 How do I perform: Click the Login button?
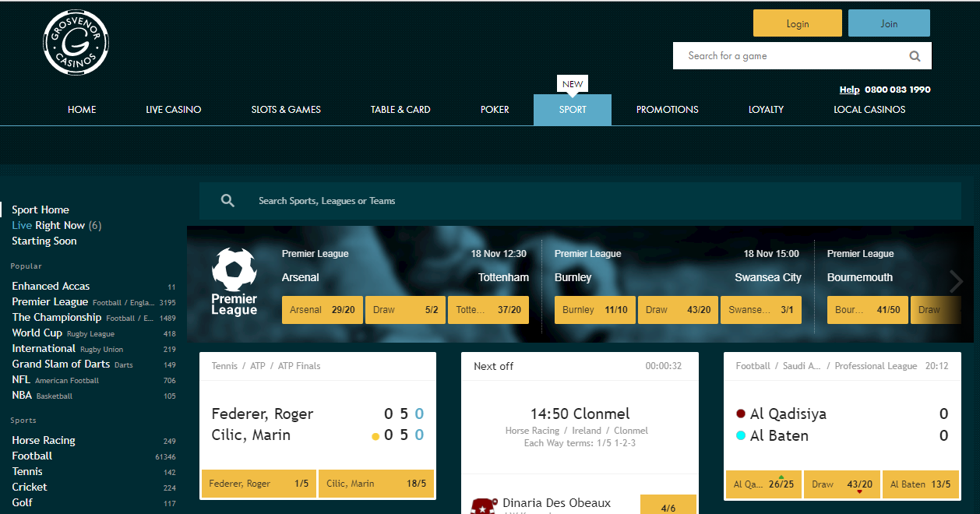[798, 23]
